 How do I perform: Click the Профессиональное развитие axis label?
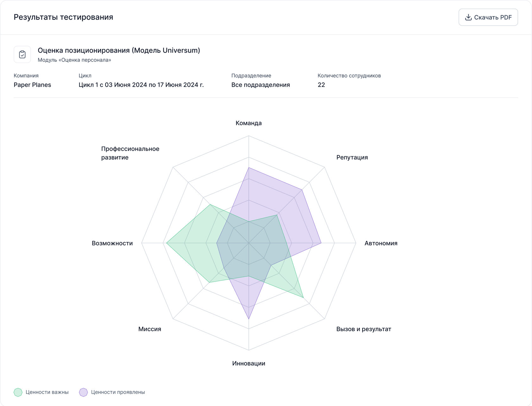130,153
